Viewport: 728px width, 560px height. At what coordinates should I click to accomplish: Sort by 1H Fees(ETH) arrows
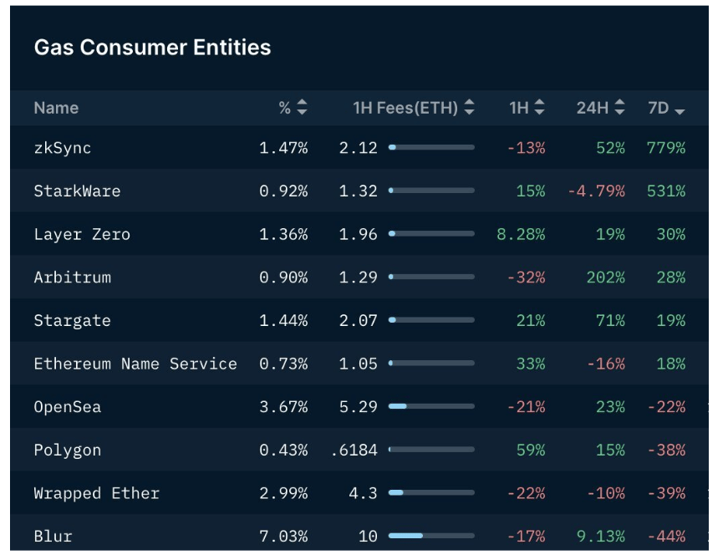point(469,108)
